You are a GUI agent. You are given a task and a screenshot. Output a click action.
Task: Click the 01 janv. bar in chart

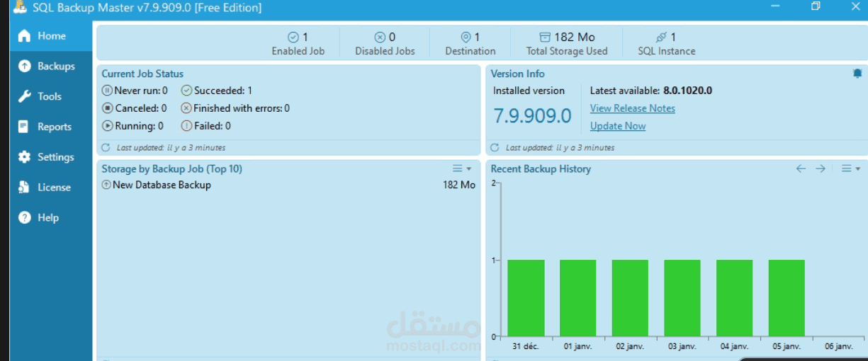577,298
